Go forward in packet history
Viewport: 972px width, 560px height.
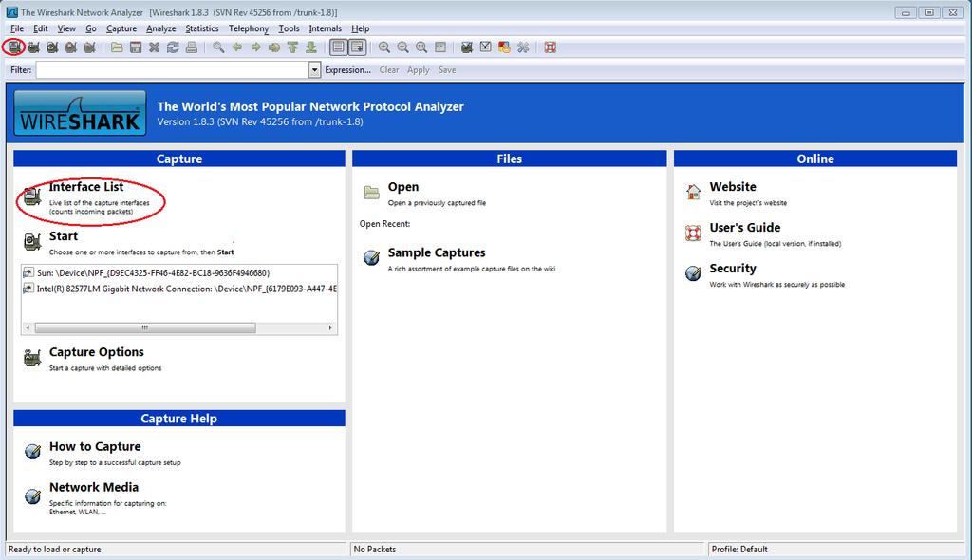click(x=255, y=47)
